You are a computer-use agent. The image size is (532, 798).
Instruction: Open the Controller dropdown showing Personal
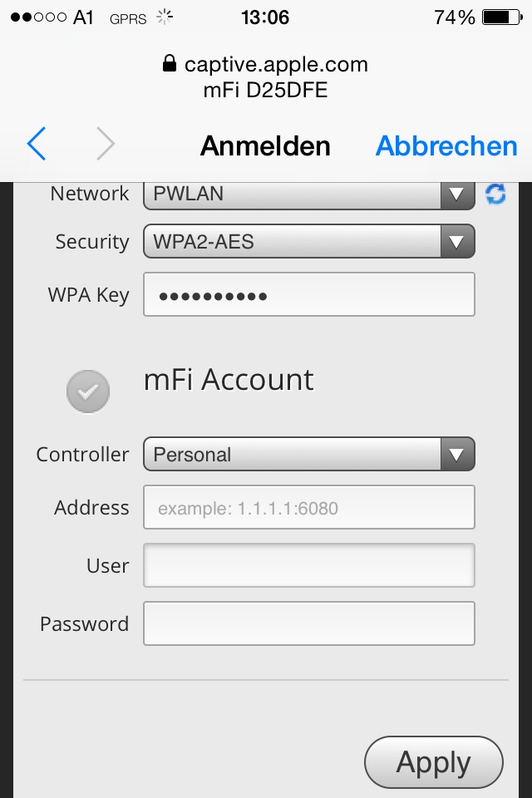point(309,454)
